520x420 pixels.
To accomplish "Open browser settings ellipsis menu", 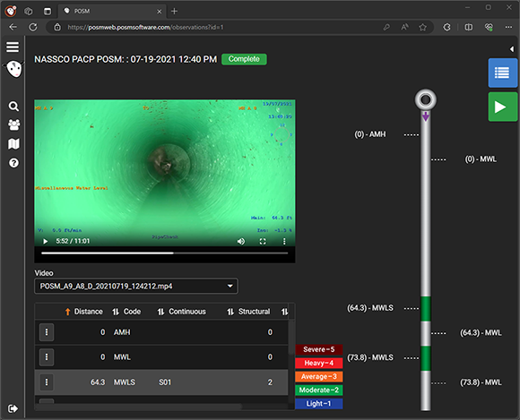I will 508,27.
